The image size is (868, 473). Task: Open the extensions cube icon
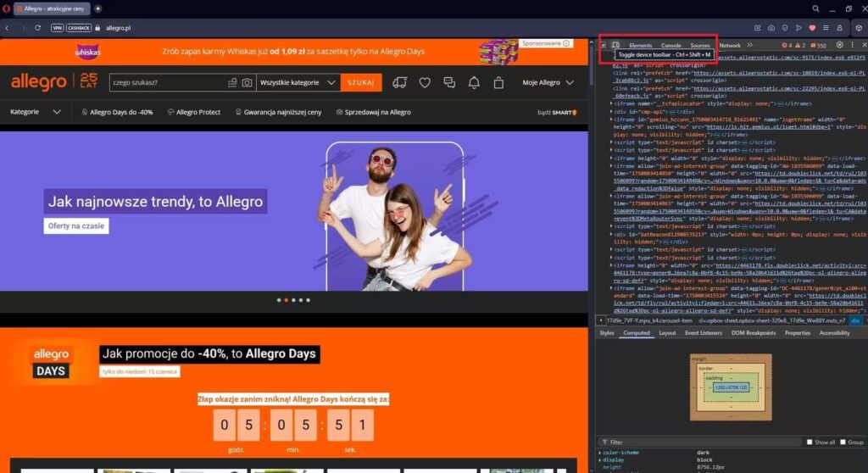click(859, 28)
